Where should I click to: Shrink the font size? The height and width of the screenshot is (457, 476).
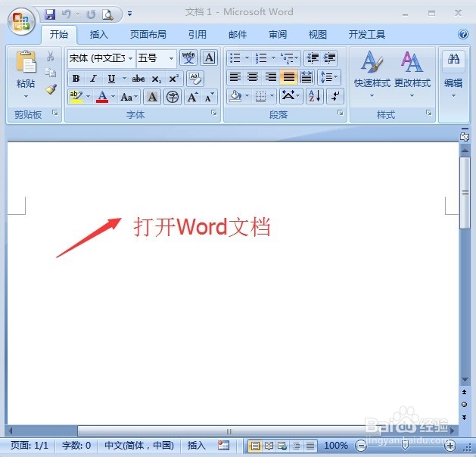(x=210, y=97)
